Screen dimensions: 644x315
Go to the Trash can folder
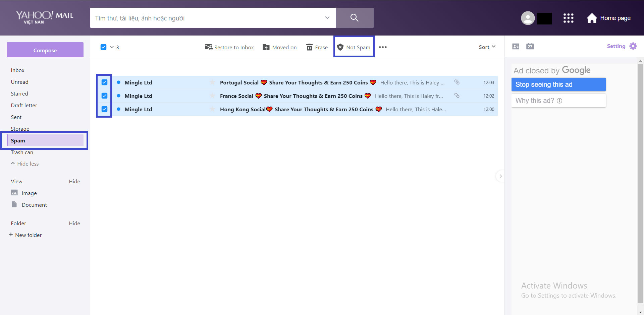pos(22,152)
